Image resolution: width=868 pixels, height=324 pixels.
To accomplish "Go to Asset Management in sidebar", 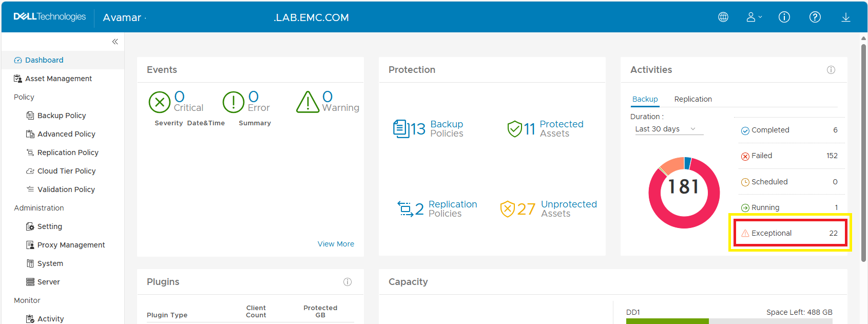I will click(59, 79).
